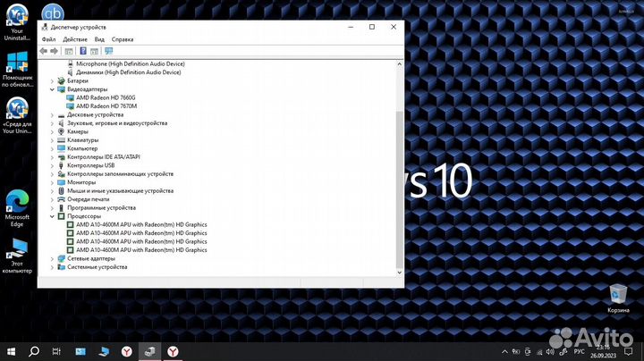The height and width of the screenshot is (361, 644).
Task: Open the notification center icon
Action: 629,351
